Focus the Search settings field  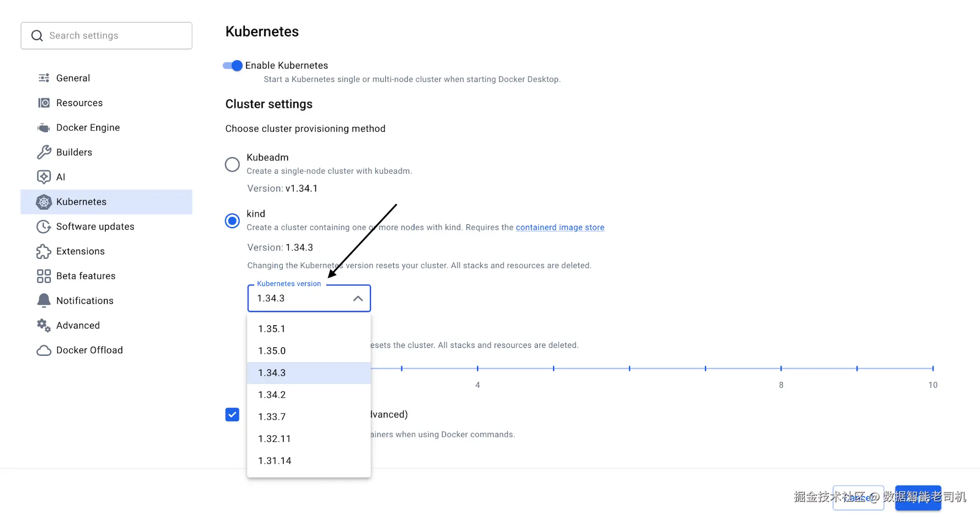point(106,35)
